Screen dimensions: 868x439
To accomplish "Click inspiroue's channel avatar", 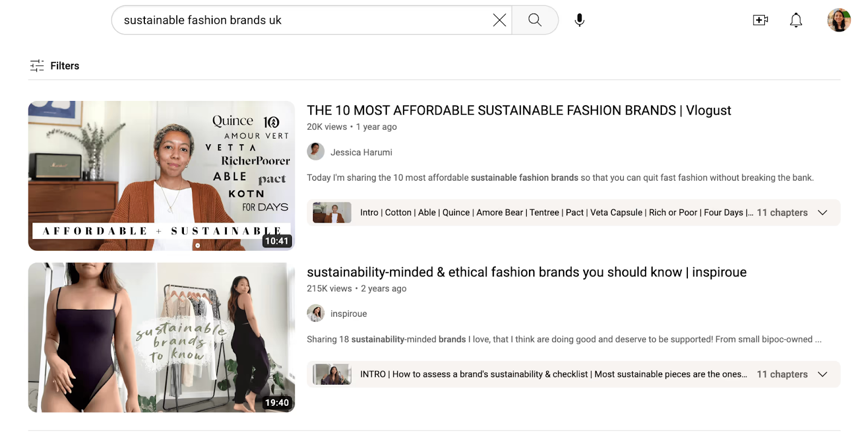I will (316, 313).
